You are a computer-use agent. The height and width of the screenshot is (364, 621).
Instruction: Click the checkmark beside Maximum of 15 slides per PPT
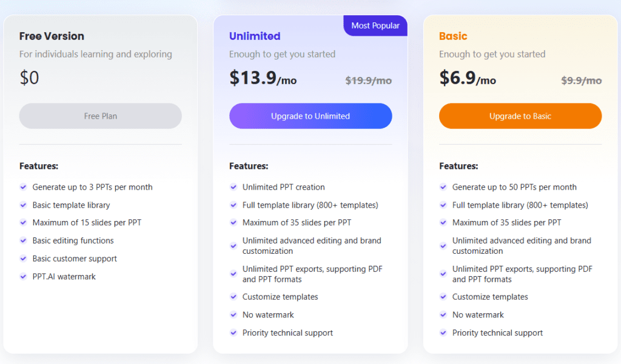(24, 223)
